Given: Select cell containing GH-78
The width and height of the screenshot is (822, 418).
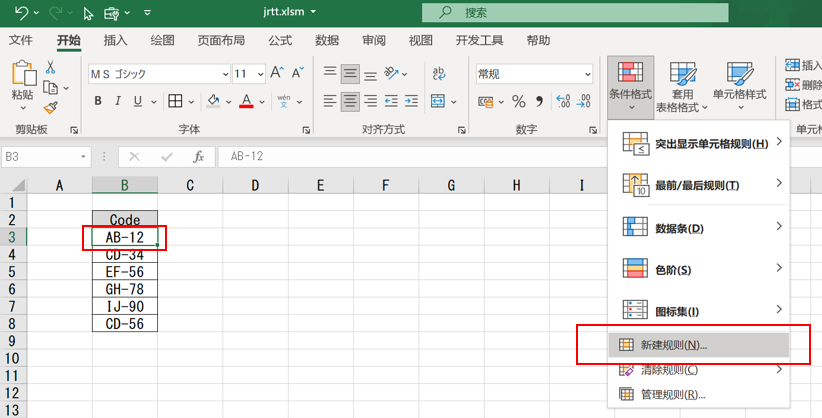Looking at the screenshot, I should tap(125, 289).
